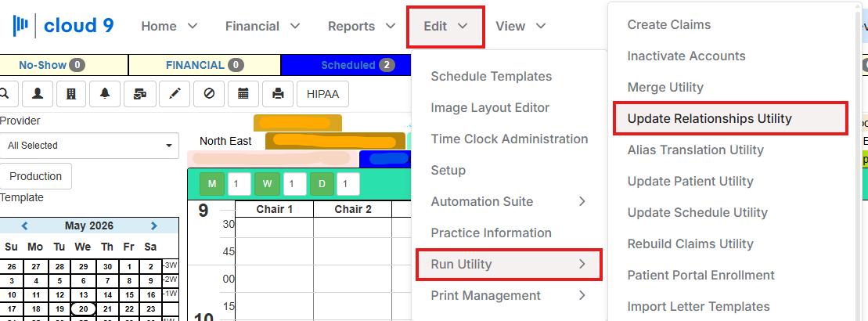The width and height of the screenshot is (868, 321).
Task: Select Time Clock Administration
Action: 508,139
